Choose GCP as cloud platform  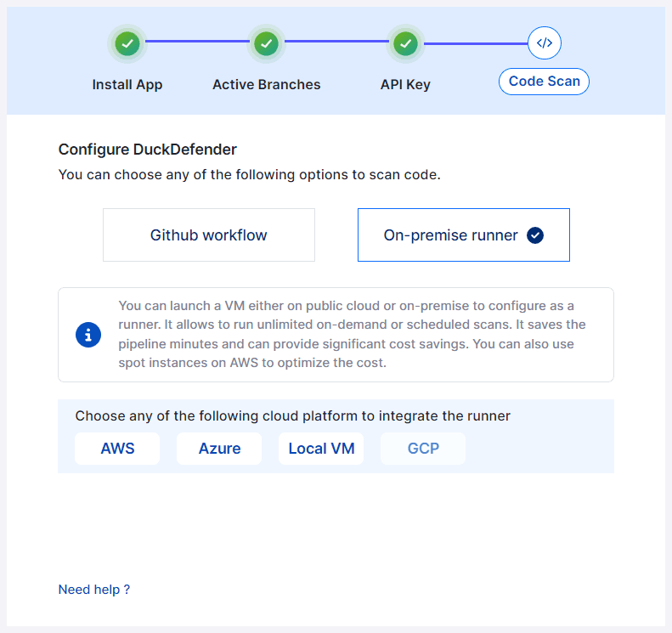423,449
